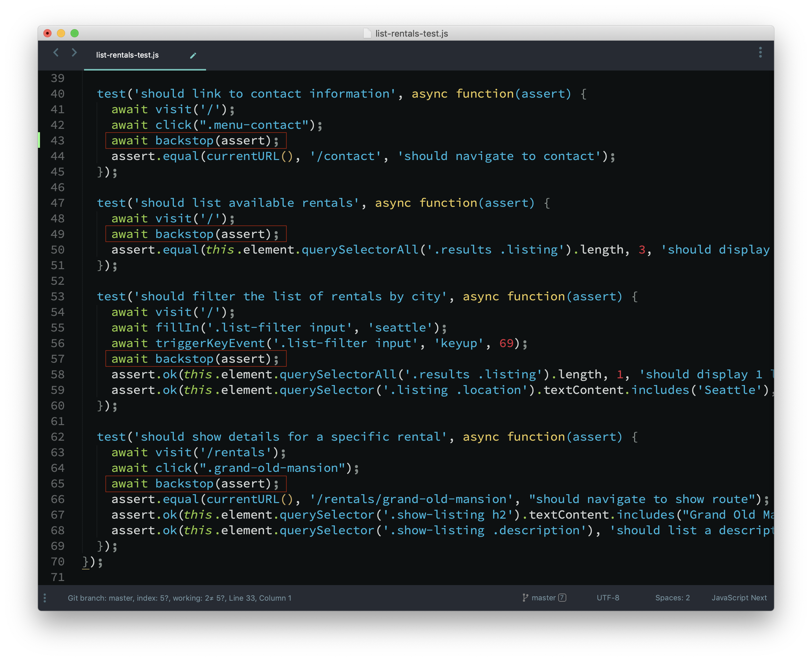Viewport: 812px width, 661px height.
Task: Open the Spaces: 2 indentation menu
Action: pos(672,598)
